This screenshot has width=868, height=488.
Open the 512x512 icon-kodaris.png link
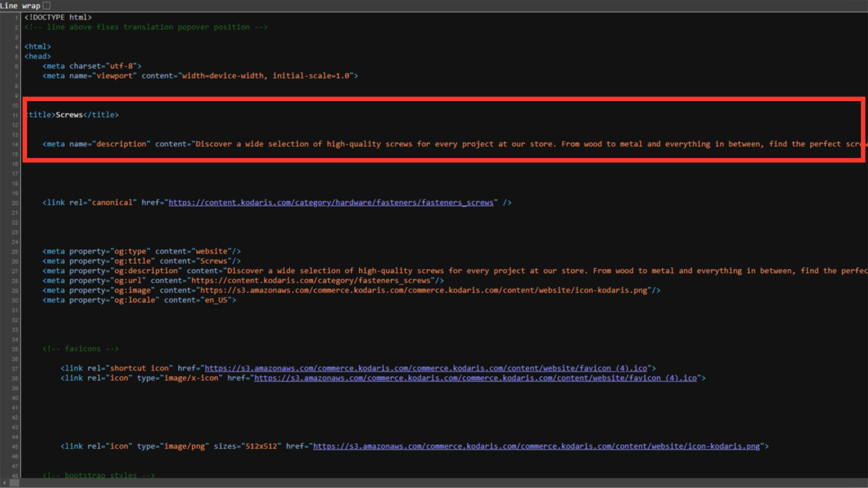point(536,446)
